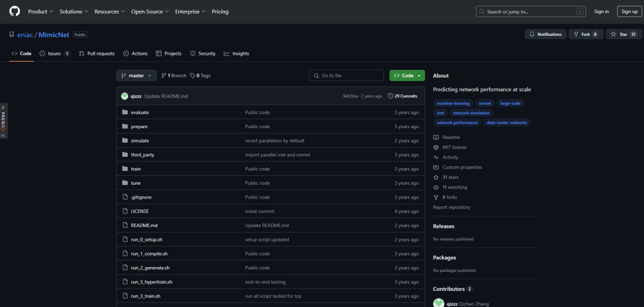The width and height of the screenshot is (644, 307).
Task: Expand the Open Source menu
Action: click(x=150, y=11)
